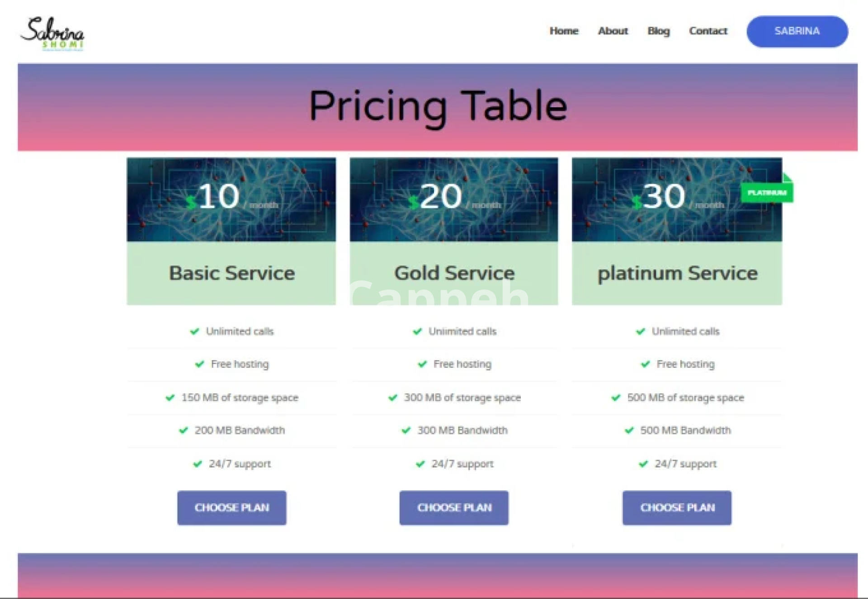Click the Gold Service title
Screen dimensions: 868x599
pyautogui.click(x=454, y=273)
